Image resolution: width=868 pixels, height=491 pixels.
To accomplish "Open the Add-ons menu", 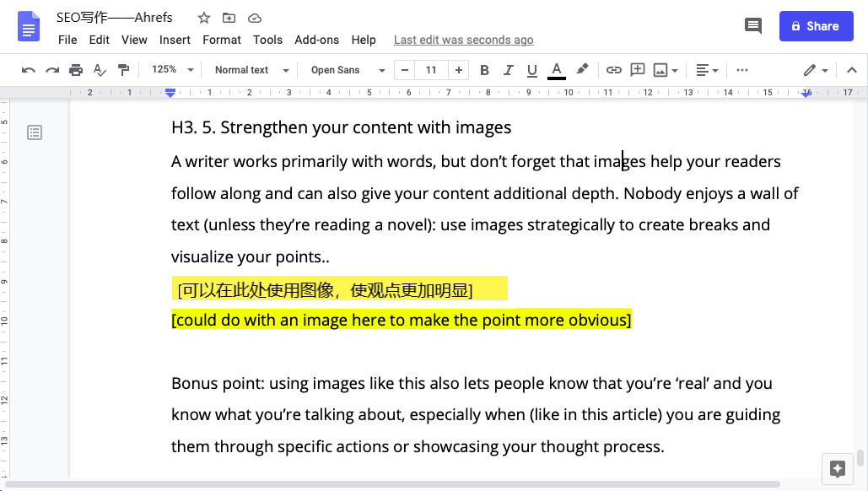I will click(316, 40).
